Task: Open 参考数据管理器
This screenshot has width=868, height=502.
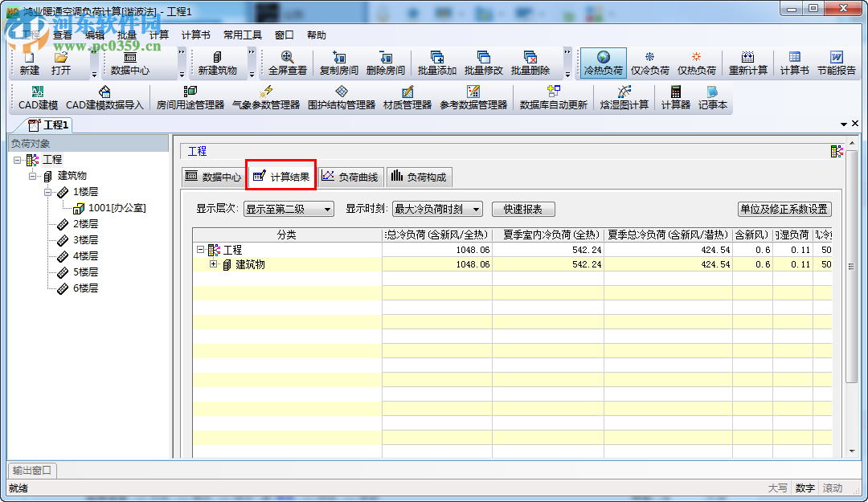Action: pyautogui.click(x=473, y=98)
